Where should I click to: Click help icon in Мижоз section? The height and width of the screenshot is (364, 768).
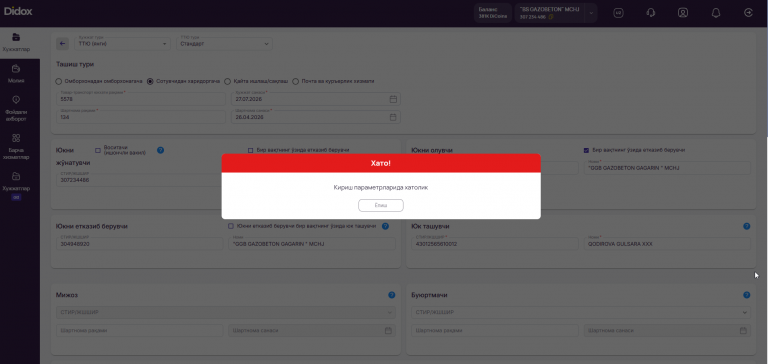(x=391, y=295)
